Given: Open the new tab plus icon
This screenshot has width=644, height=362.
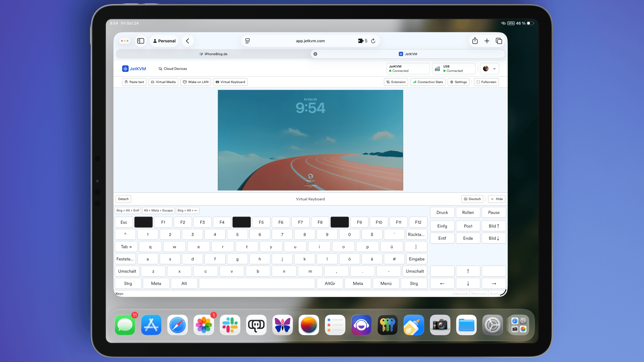Looking at the screenshot, I should tap(487, 41).
